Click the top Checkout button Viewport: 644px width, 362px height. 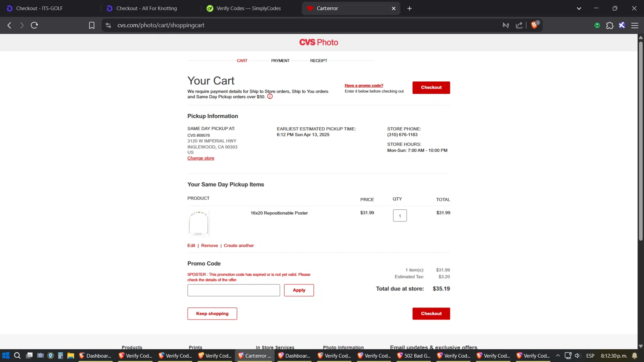click(431, 87)
